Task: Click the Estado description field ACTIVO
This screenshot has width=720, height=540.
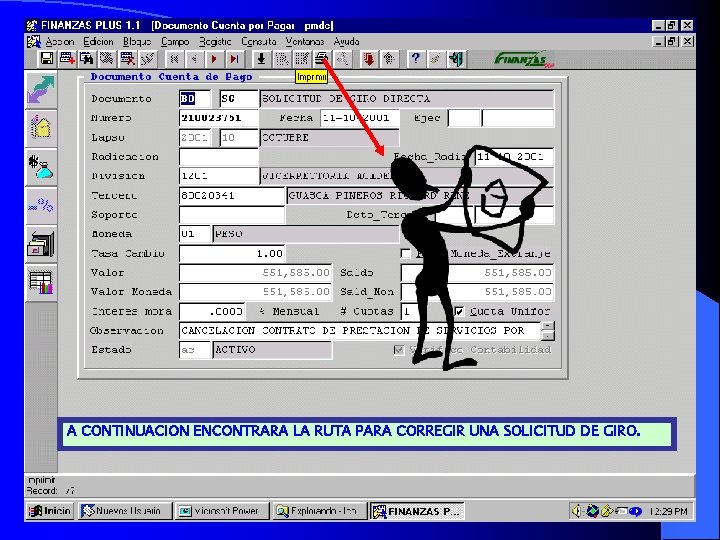Action: click(272, 350)
